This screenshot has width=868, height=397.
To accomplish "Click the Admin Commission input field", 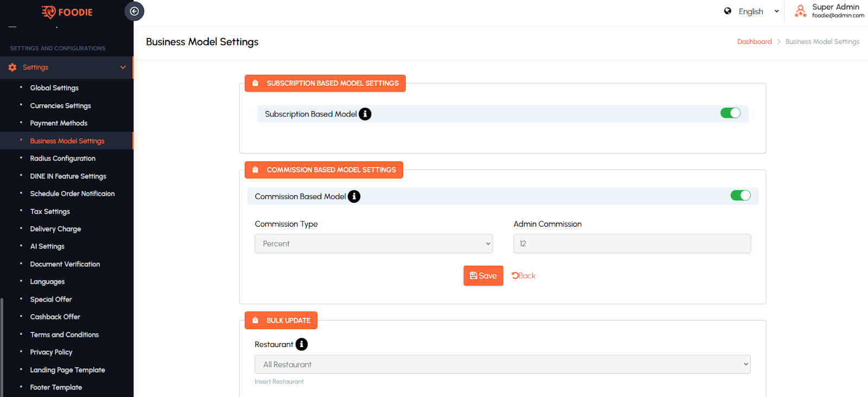I will coord(631,244).
